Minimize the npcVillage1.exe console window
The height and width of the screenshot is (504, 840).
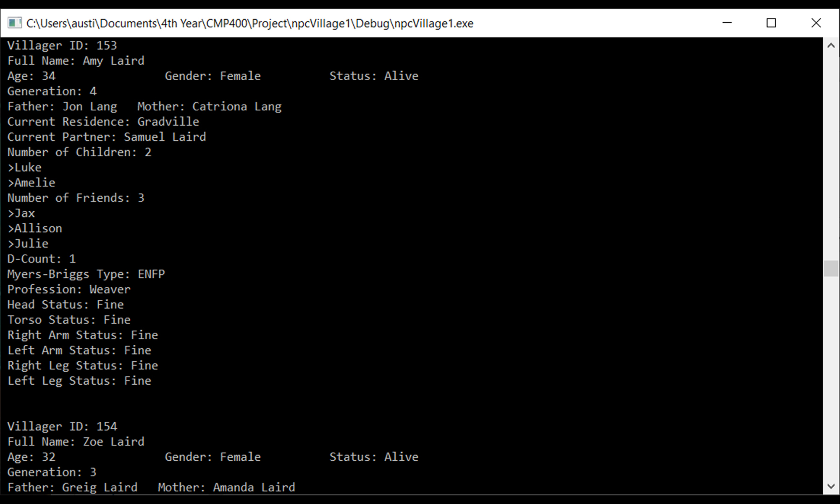pyautogui.click(x=727, y=23)
